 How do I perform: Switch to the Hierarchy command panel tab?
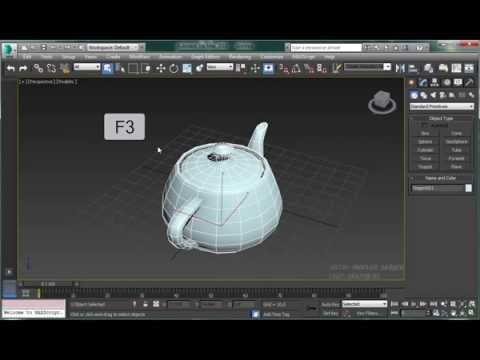pos(435,82)
